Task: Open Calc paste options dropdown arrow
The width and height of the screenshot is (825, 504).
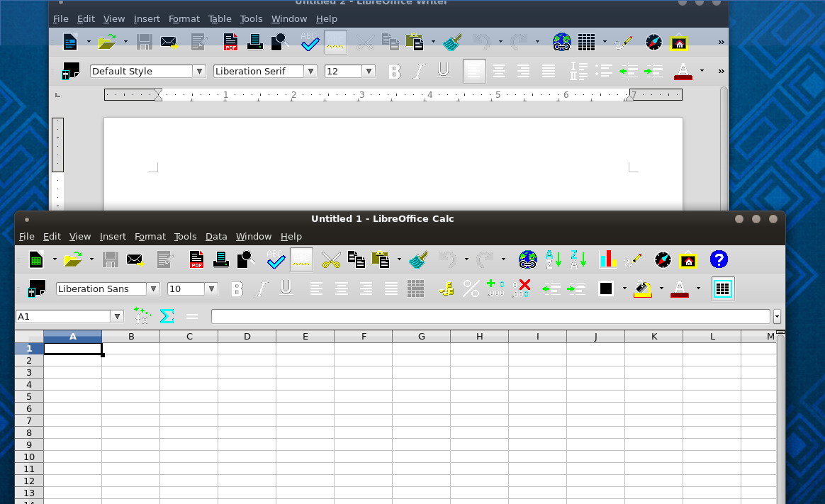Action: (399, 259)
